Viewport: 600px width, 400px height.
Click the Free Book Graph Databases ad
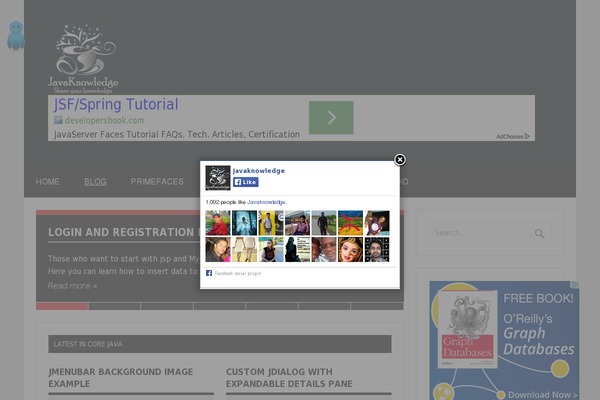(504, 341)
